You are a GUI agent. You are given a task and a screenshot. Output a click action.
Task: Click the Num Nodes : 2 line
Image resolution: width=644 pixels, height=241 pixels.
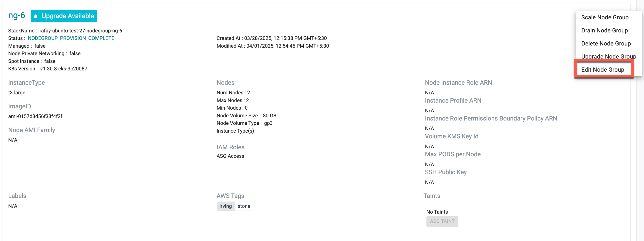[x=233, y=93]
